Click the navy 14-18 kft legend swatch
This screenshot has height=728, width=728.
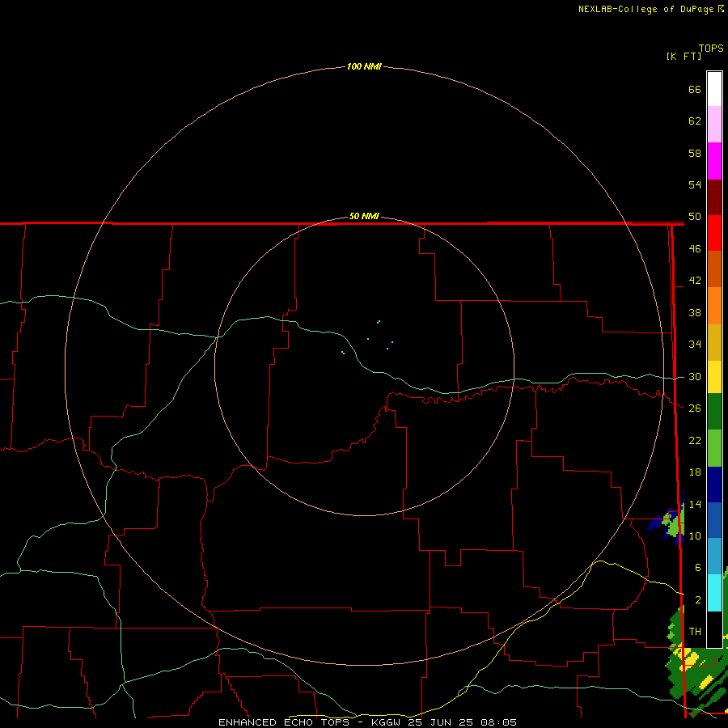714,485
